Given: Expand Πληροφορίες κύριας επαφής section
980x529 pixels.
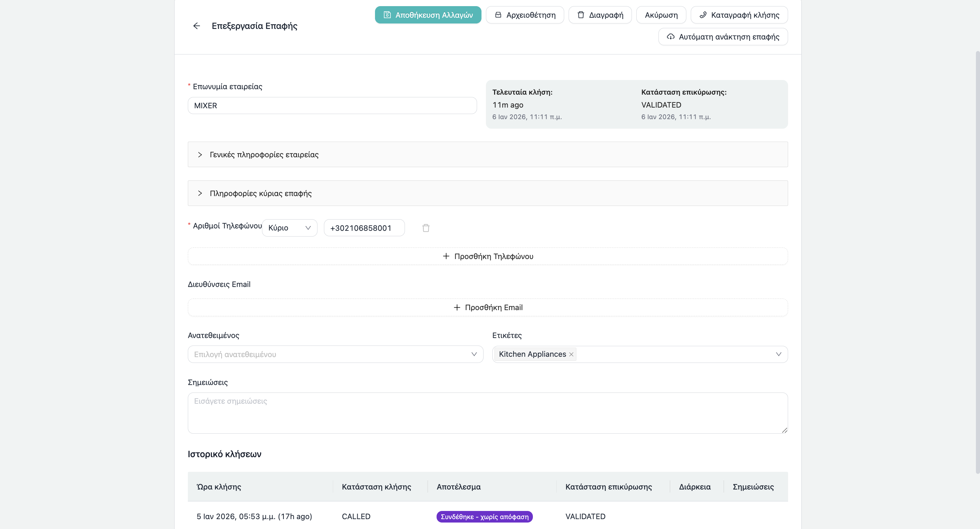Looking at the screenshot, I should (261, 193).
